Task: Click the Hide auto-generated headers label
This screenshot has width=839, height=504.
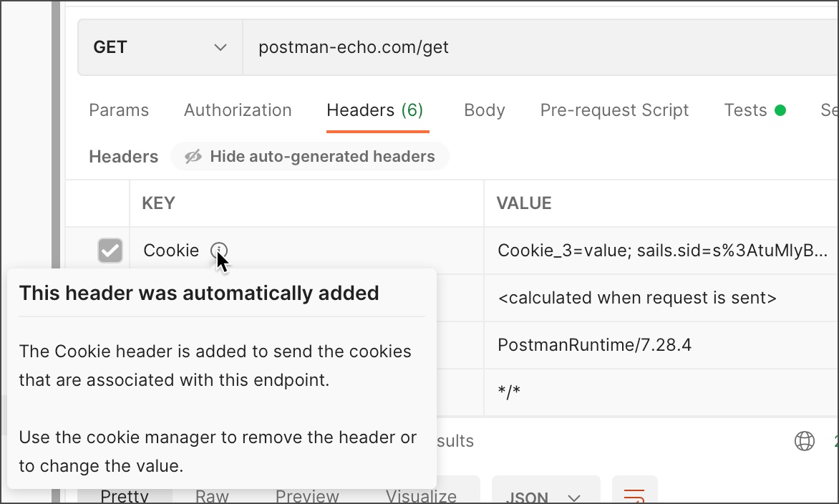Action: pos(322,157)
